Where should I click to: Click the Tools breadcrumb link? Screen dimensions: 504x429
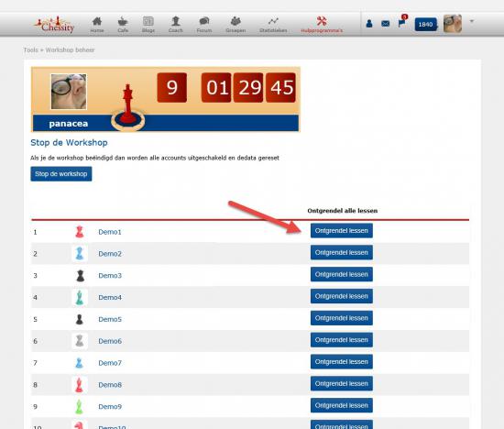[31, 49]
